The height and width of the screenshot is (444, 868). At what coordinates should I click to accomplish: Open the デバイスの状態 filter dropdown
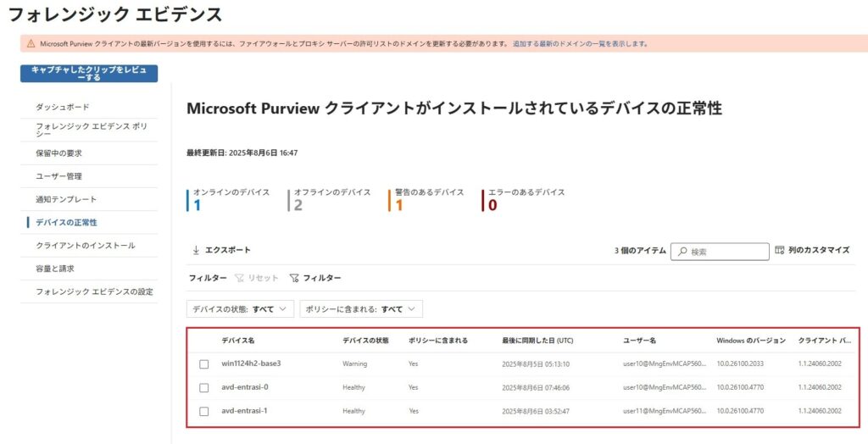point(240,309)
